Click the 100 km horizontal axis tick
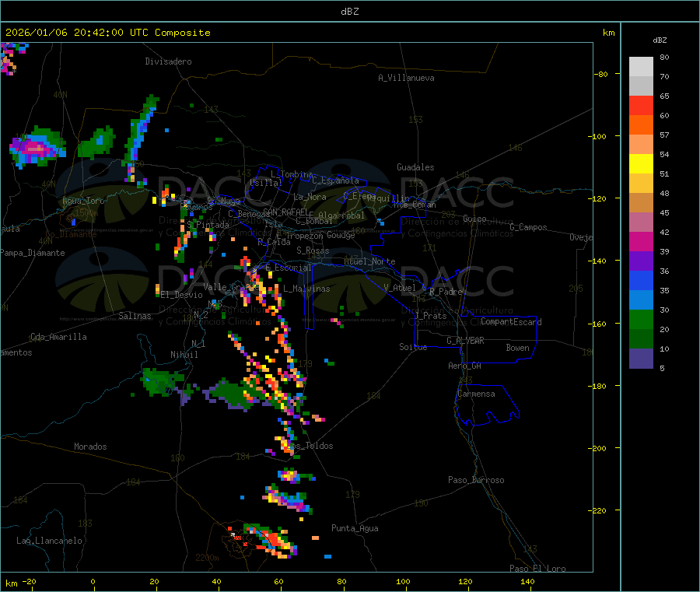 pos(403,581)
